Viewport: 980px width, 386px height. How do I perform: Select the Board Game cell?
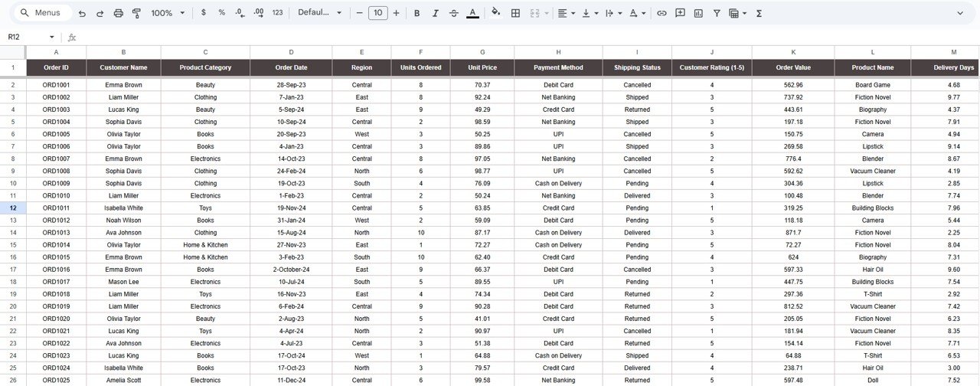873,85
